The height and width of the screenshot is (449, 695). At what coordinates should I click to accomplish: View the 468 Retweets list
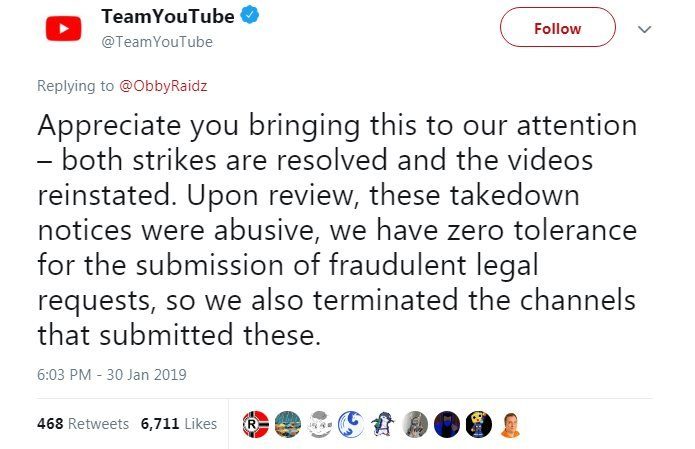click(83, 424)
